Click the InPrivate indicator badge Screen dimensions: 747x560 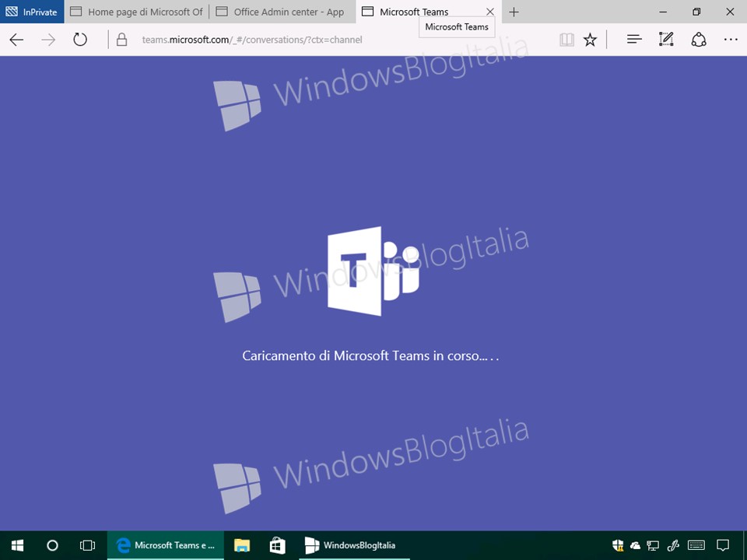(32, 12)
